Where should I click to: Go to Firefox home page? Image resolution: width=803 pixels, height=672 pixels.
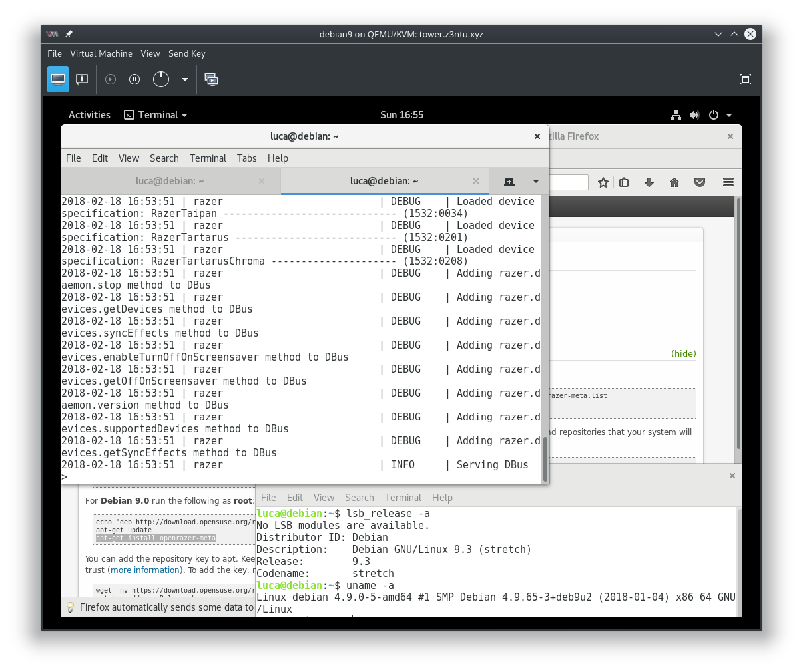[x=674, y=182]
